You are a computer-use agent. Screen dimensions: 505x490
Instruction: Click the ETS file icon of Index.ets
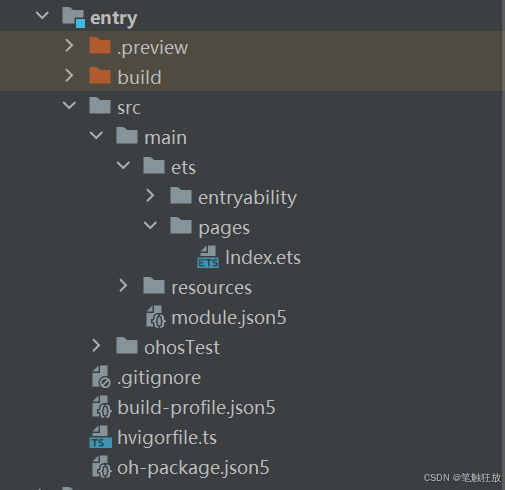(x=208, y=257)
